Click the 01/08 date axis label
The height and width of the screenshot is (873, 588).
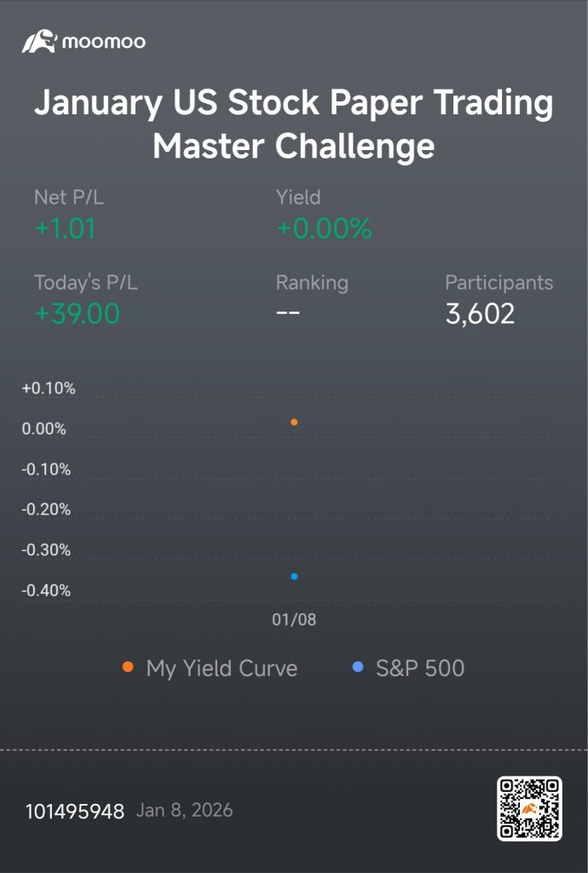pyautogui.click(x=294, y=619)
